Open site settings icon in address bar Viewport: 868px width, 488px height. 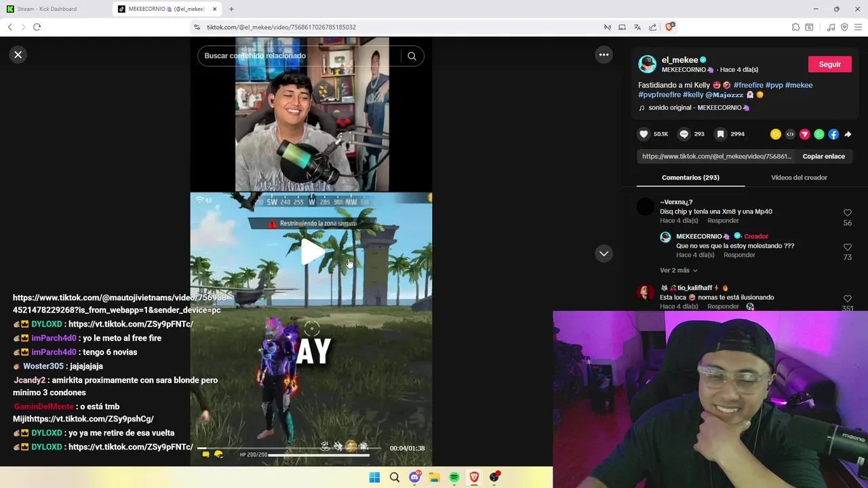(x=197, y=27)
